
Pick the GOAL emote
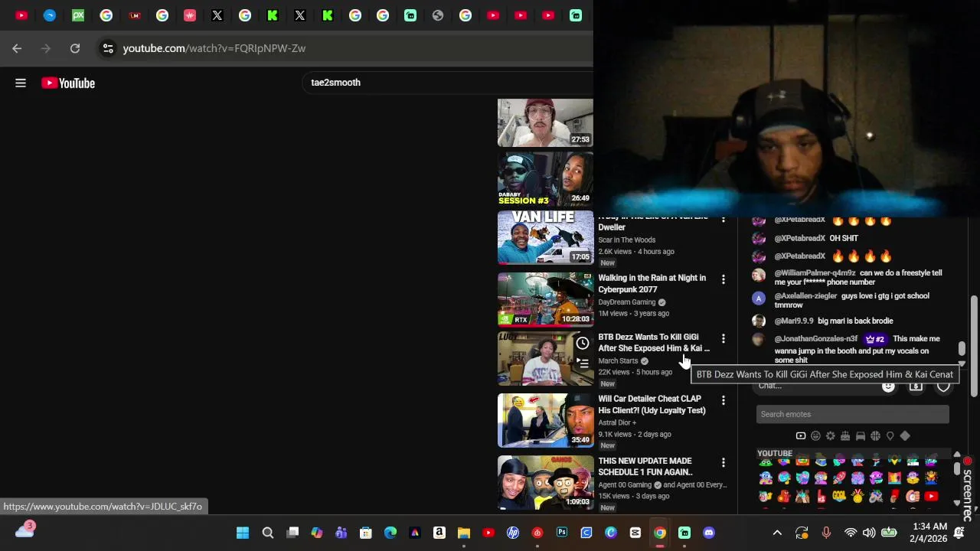click(839, 496)
